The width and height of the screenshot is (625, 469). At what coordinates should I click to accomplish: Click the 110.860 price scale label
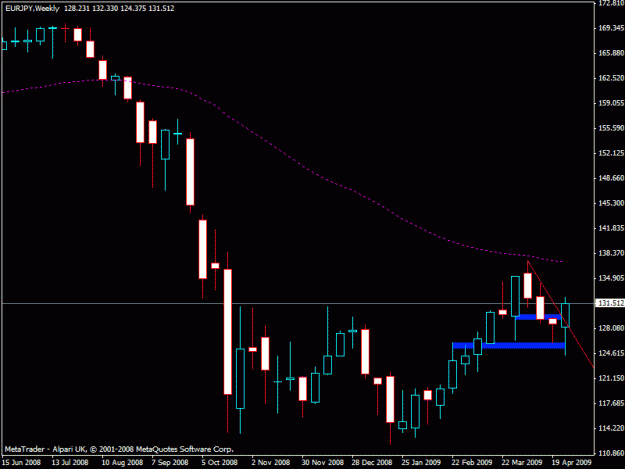(611, 453)
